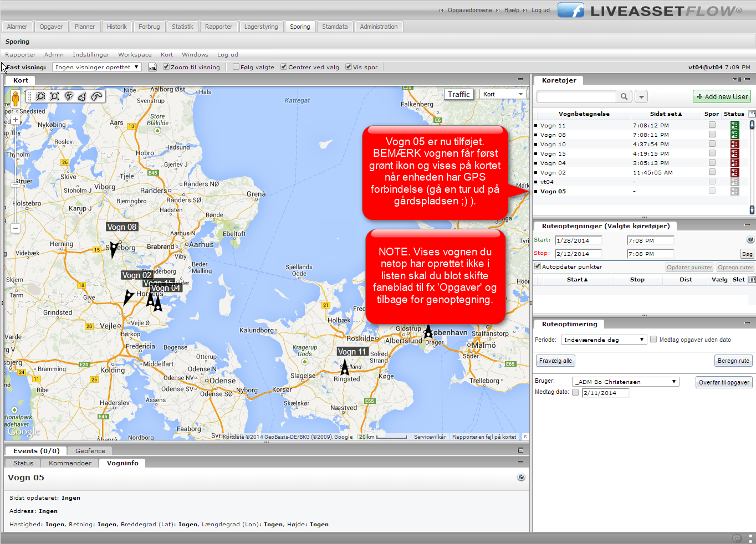Screen dimensions: 756x544
Task: Open the Geofence tab
Action: pyautogui.click(x=90, y=451)
